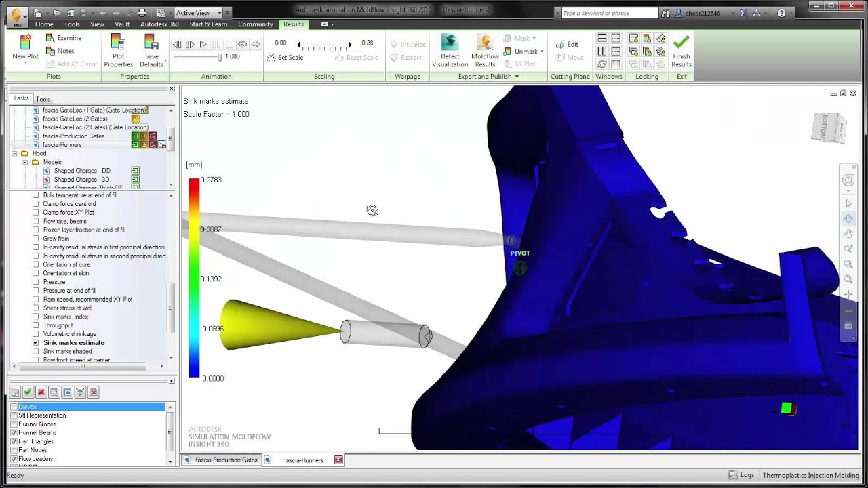
Task: Click the scaling range slider
Action: [325, 45]
